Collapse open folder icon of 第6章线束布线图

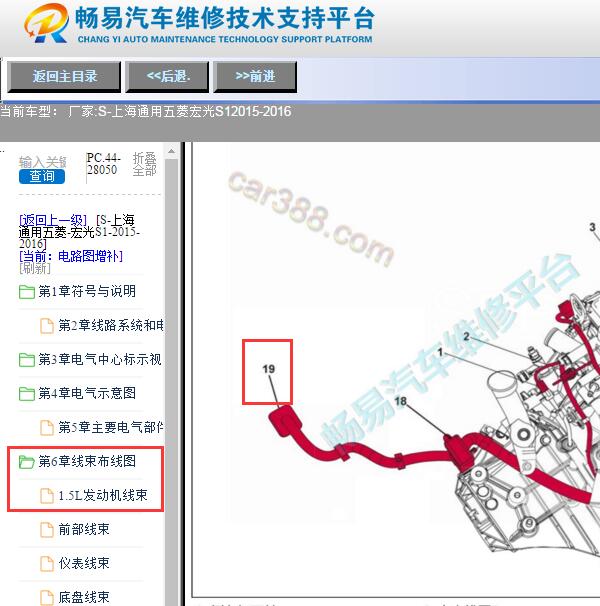tap(27, 462)
